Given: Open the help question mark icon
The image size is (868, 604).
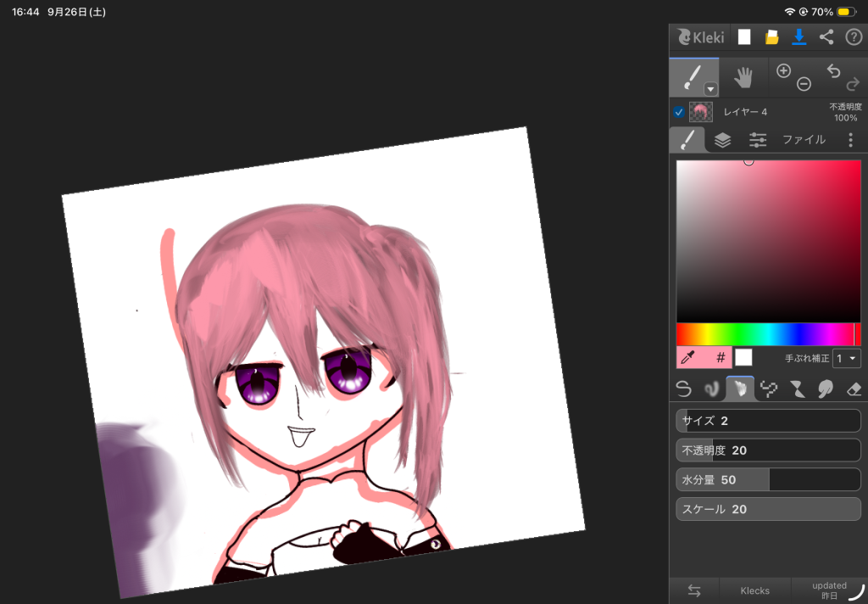Looking at the screenshot, I should (x=853, y=37).
